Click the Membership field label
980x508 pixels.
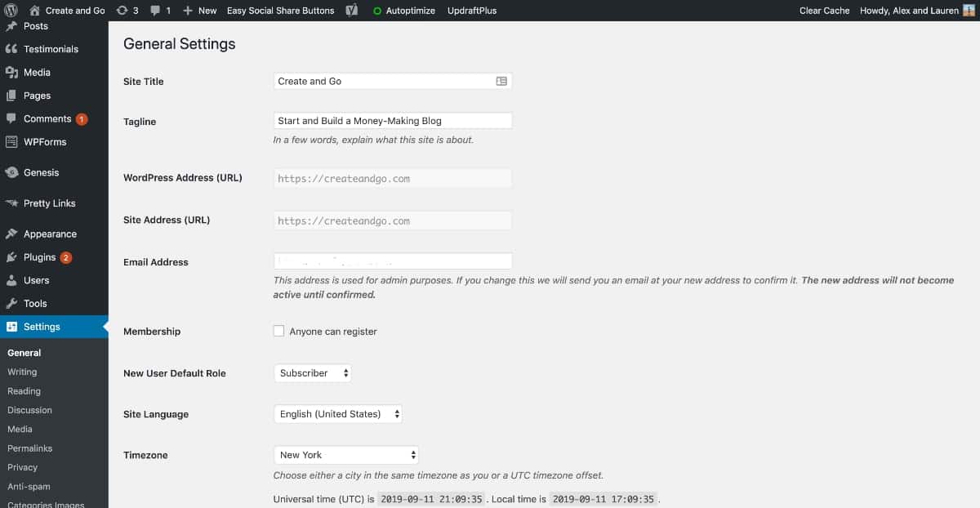pyautogui.click(x=152, y=332)
